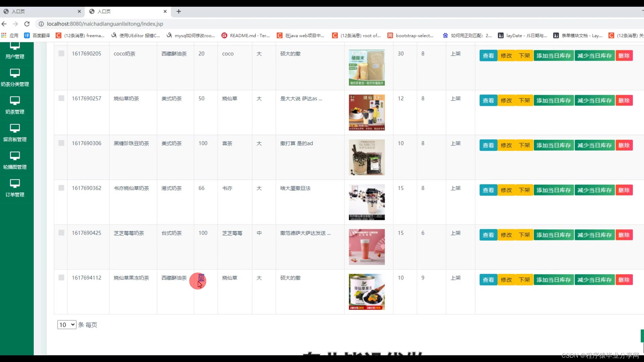Click the 烧仙草果冻奶茶 product thumbnail
The height and width of the screenshot is (362, 644).
coord(367,292)
